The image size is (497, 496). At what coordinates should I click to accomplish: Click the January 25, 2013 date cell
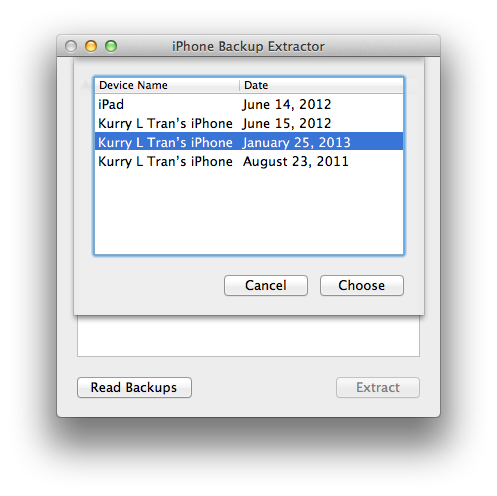point(296,143)
